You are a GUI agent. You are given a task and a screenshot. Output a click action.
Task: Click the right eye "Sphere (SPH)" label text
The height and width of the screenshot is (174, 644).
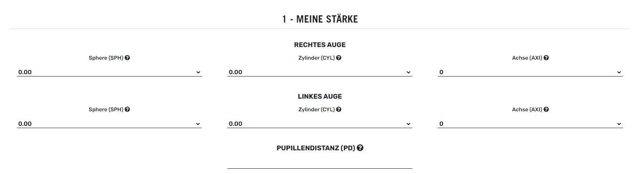coord(106,58)
